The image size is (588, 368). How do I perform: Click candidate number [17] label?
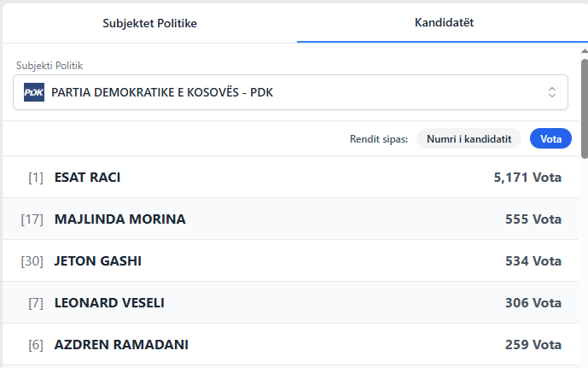pyautogui.click(x=32, y=219)
